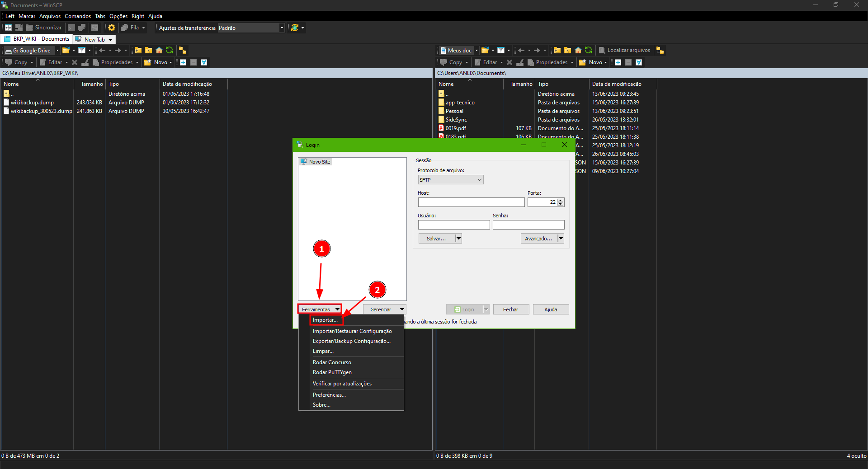Click the session refresh globe icon
This screenshot has width=868, height=469.
[295, 28]
